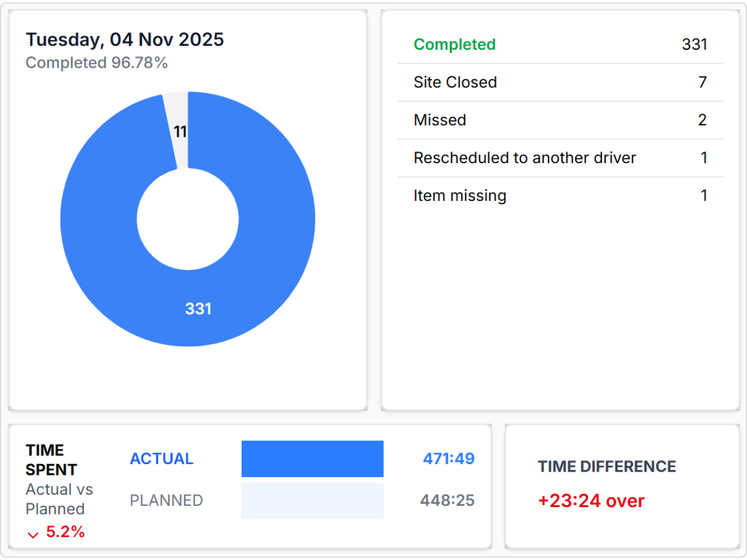
Task: Select the Completed status row
Action: pos(560,45)
